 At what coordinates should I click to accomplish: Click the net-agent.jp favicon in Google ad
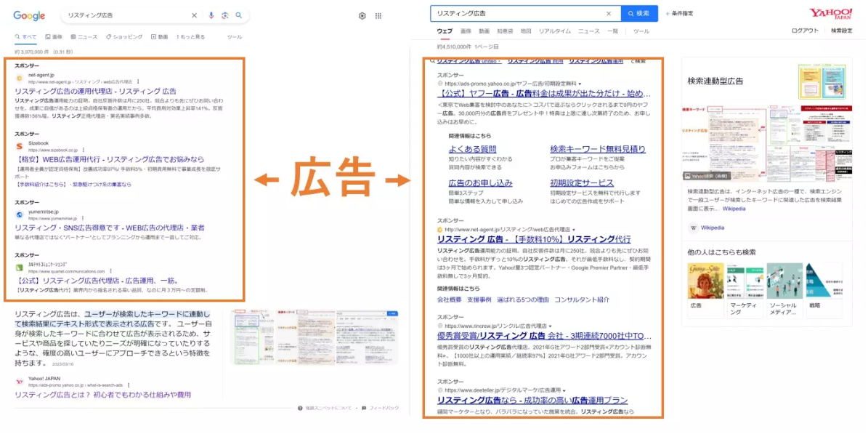coord(20,78)
